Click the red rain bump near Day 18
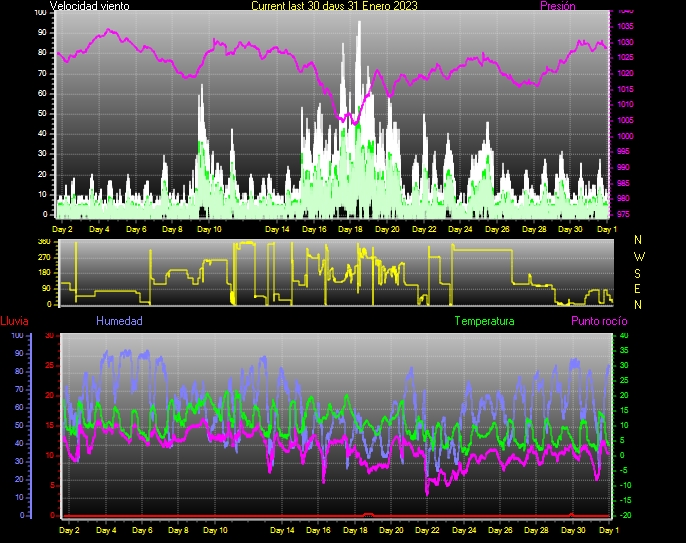686x543 pixels. click(x=368, y=515)
